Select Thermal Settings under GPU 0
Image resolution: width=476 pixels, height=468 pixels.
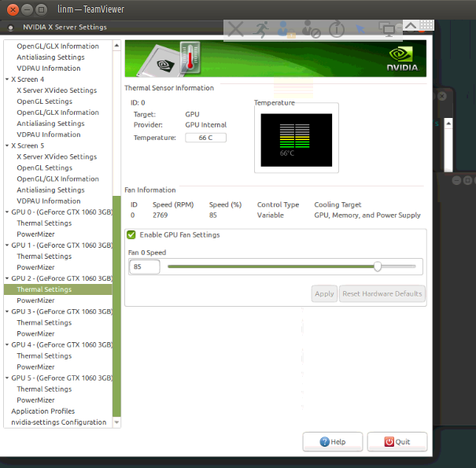tap(44, 223)
